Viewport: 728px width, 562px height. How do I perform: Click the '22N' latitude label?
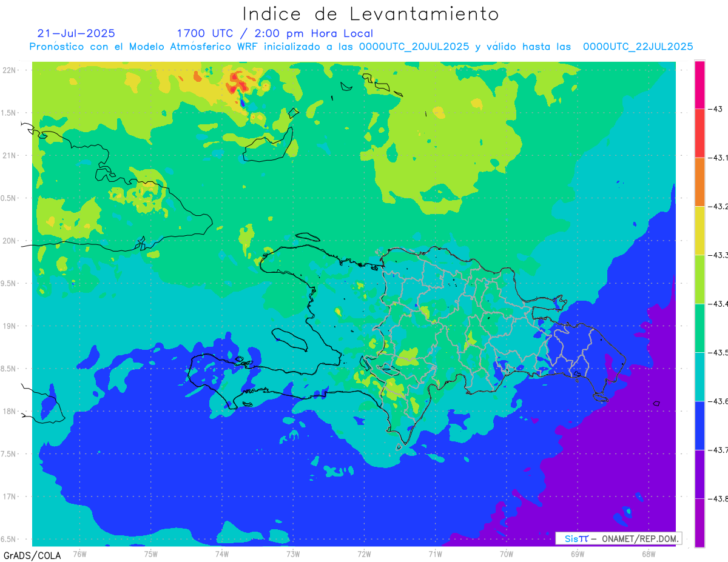(x=10, y=70)
